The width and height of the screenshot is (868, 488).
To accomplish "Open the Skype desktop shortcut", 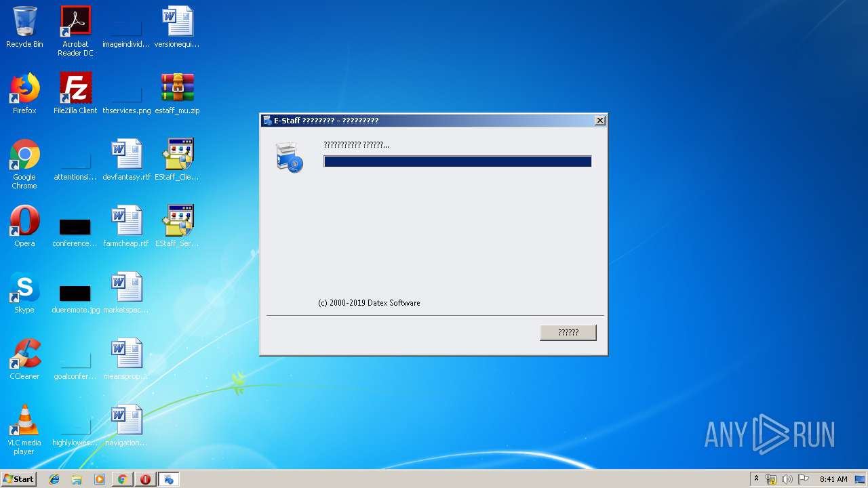I will pos(24,293).
